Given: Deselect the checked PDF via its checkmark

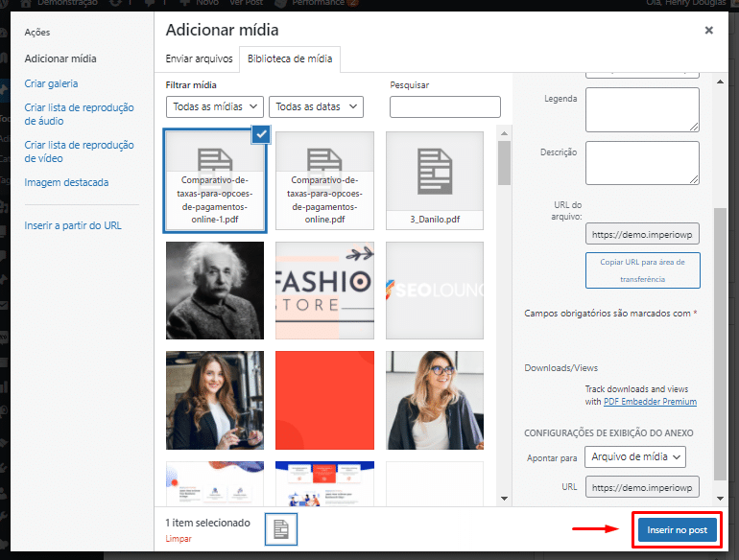Looking at the screenshot, I should pos(260,135).
